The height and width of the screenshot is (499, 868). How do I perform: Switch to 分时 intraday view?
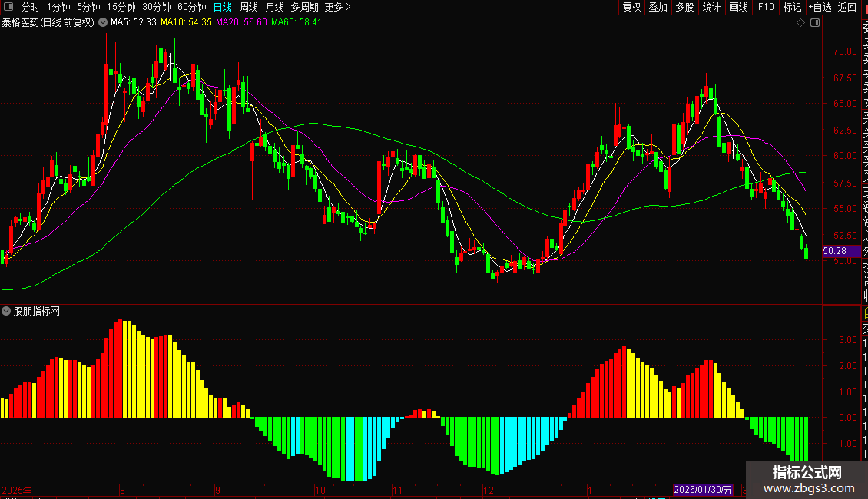pyautogui.click(x=31, y=7)
